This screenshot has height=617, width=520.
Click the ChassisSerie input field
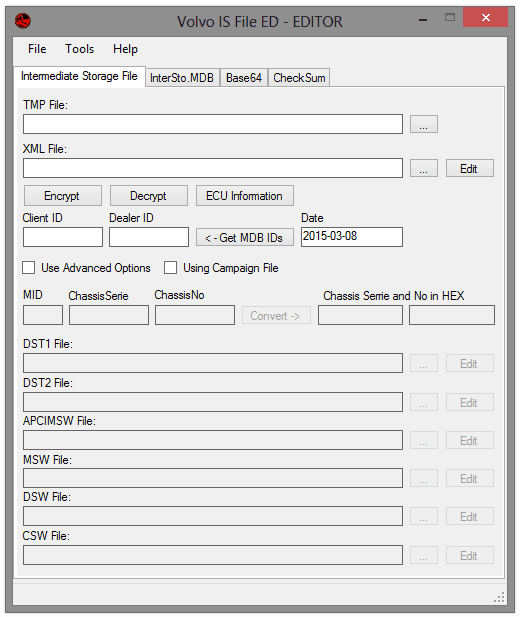point(109,315)
